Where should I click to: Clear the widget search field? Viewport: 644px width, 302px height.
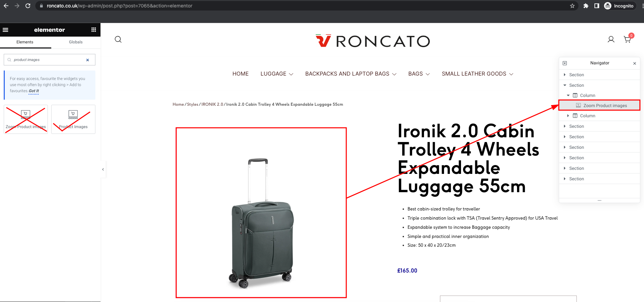88,60
